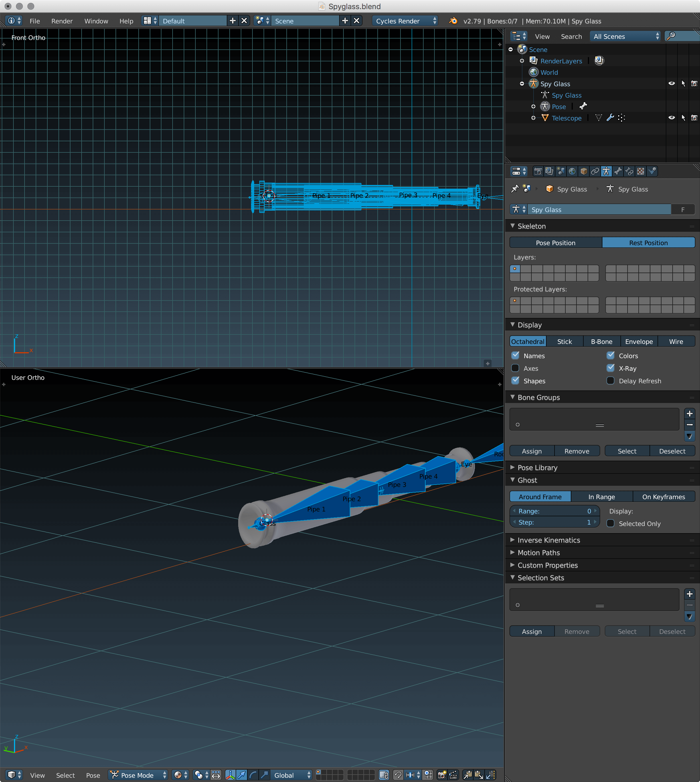Viewport: 700px width, 782px height.
Task: Open the Pose Mode dropdown
Action: click(x=138, y=775)
